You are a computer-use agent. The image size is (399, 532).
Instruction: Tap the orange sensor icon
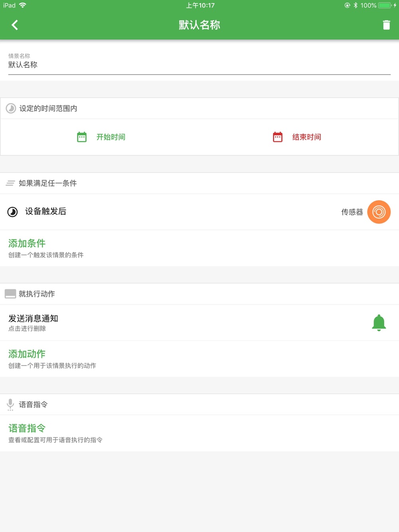(x=379, y=212)
